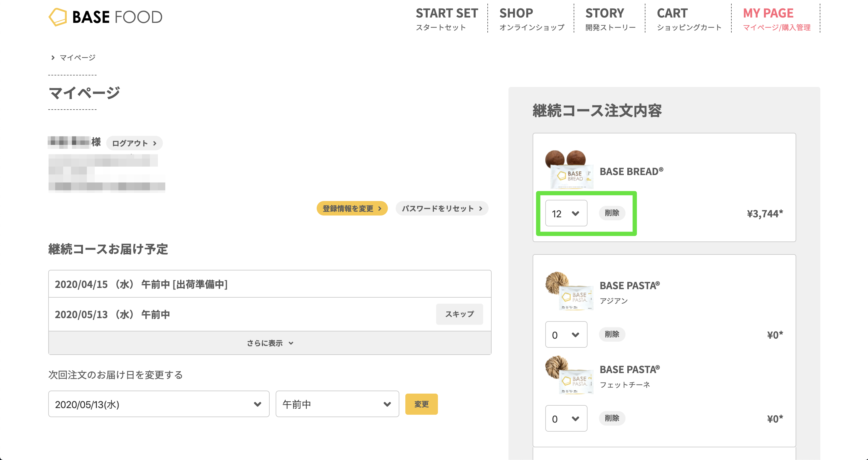Click the フェットチーネ variant label
868x460 pixels.
625,385
